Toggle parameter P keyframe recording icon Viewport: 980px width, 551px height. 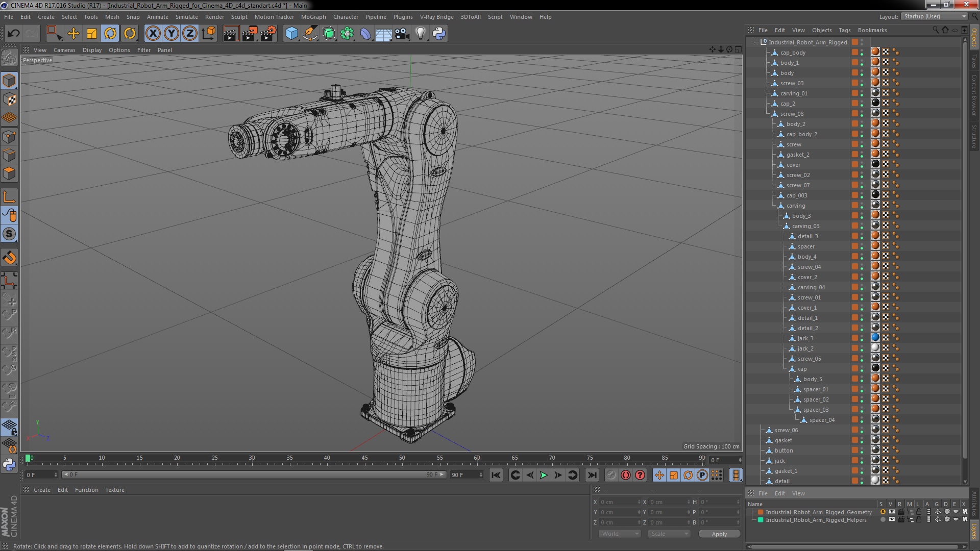702,475
